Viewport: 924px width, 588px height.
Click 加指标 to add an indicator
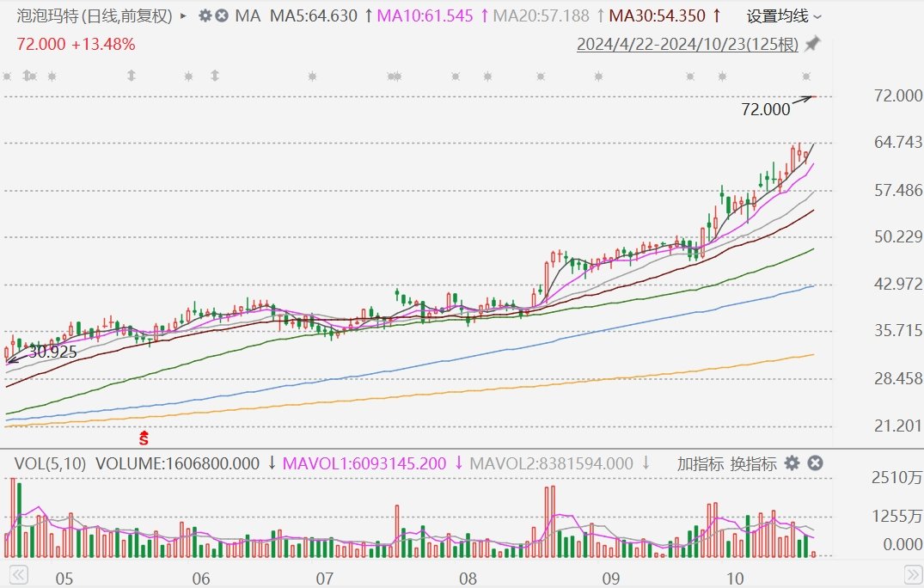coord(700,463)
